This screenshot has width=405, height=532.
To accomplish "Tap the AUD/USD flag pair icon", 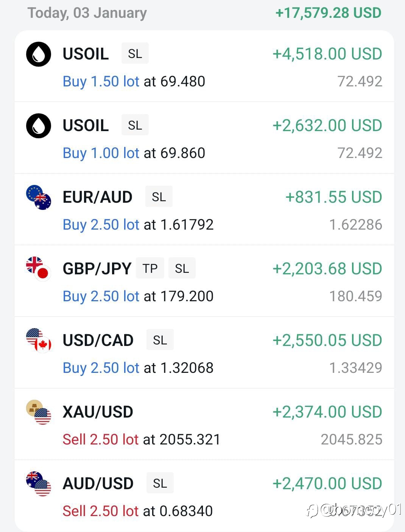I will click(39, 484).
